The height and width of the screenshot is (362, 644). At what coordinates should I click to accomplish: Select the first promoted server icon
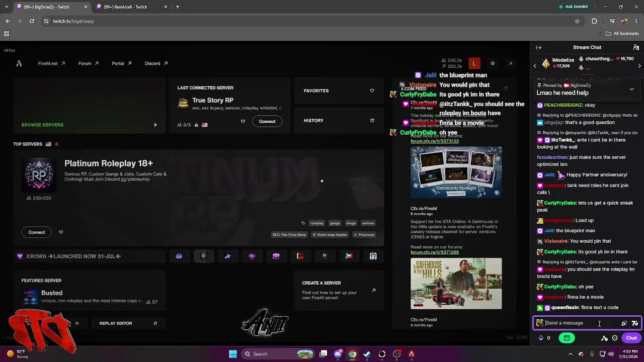[179, 256]
